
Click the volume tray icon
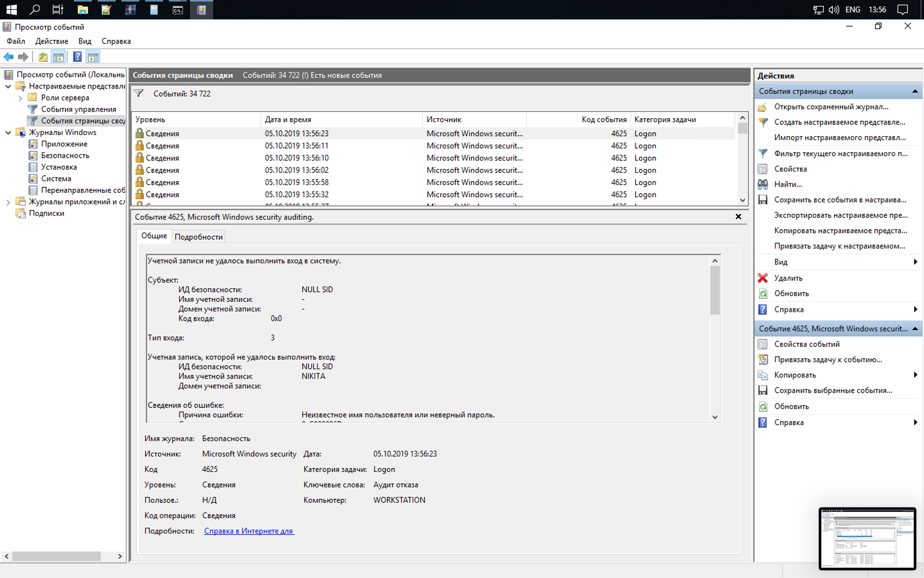834,10
